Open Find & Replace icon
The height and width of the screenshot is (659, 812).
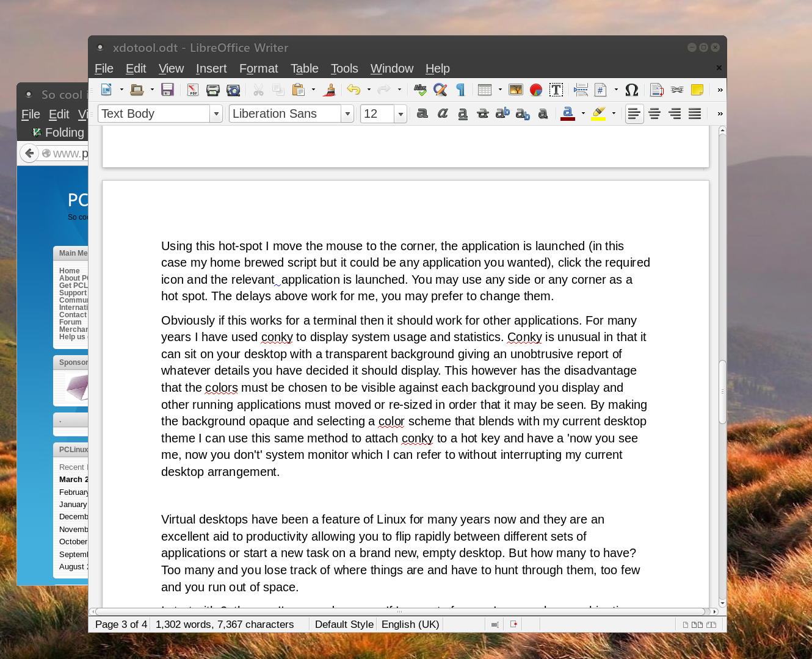point(440,90)
